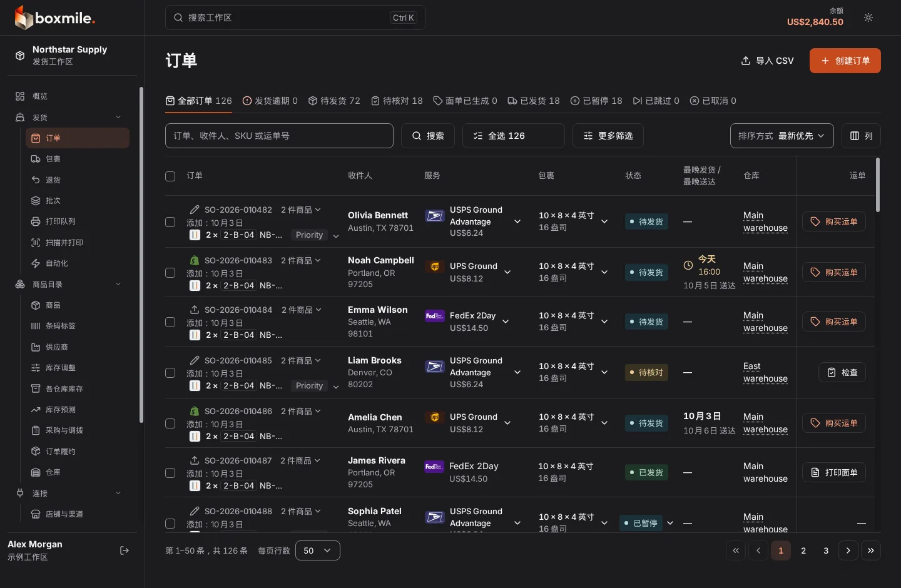Collapse the 发货 shipping sidebar section
The height and width of the screenshot is (588, 901).
118,118
